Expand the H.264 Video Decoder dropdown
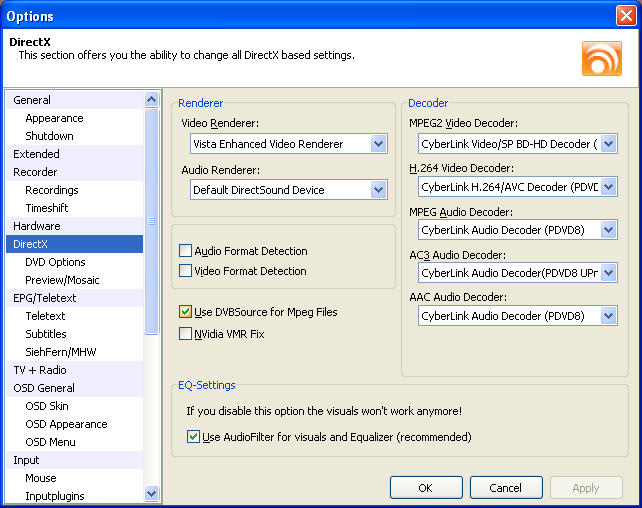 pos(609,187)
